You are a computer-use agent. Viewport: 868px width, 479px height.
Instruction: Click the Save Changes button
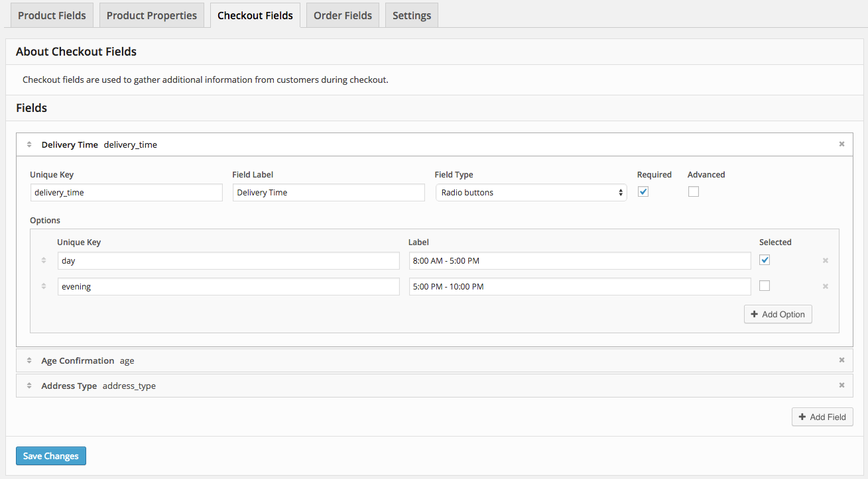(51, 456)
